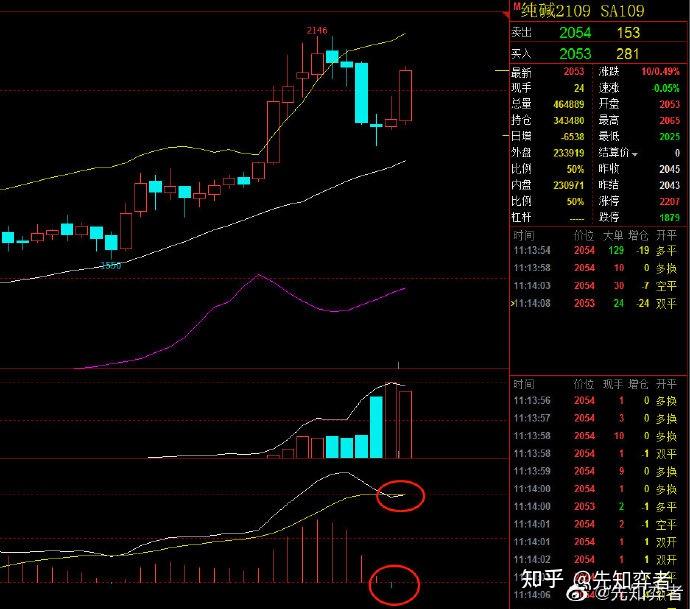690x609 pixels.
Task: Click the large cyan candlestick after the peak
Action: 361,92
